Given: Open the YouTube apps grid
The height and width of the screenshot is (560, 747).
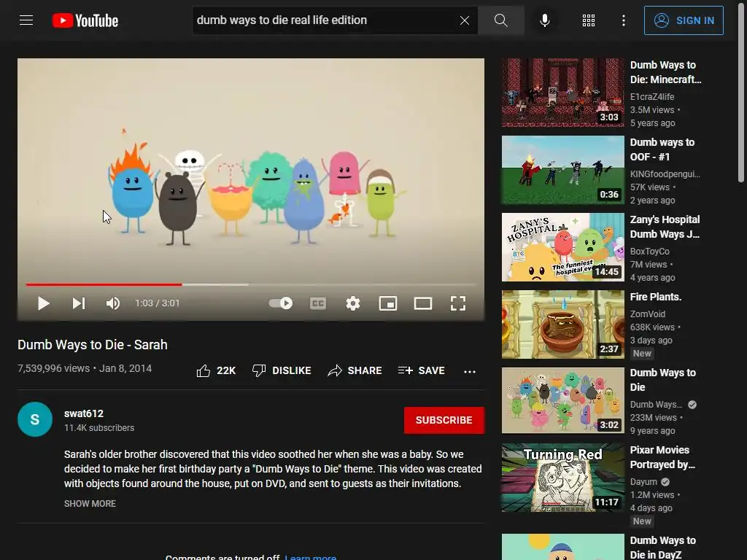Looking at the screenshot, I should point(589,20).
